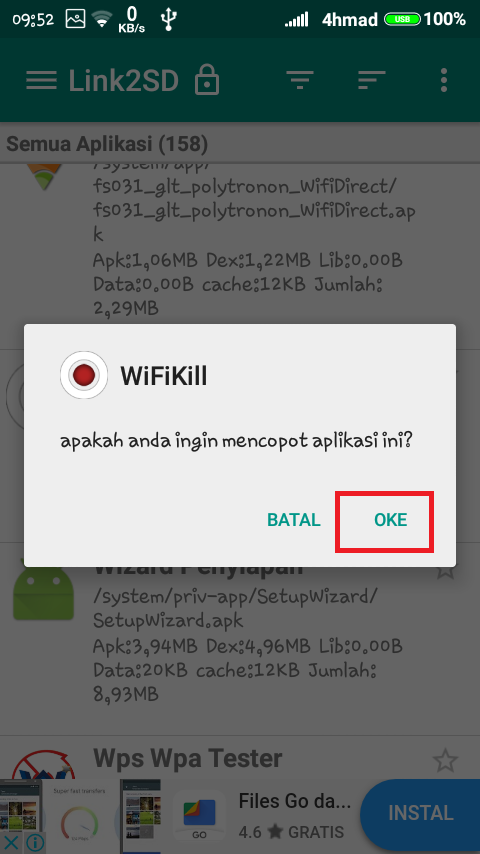Tap the Files Go app icon in ad
The width and height of the screenshot is (480, 854).
tap(199, 815)
